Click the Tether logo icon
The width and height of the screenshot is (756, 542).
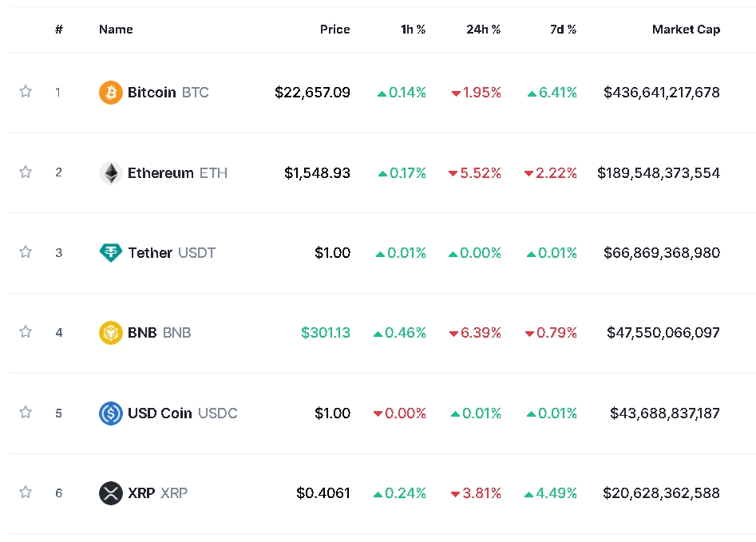tap(110, 253)
